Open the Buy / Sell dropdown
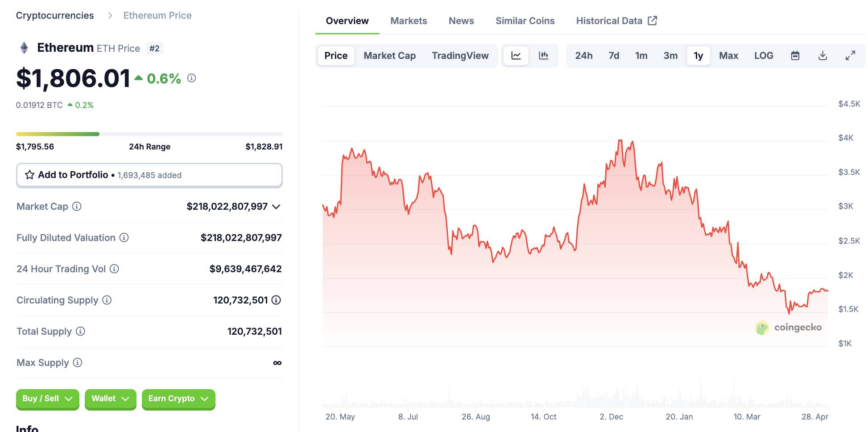The width and height of the screenshot is (868, 432). point(47,399)
